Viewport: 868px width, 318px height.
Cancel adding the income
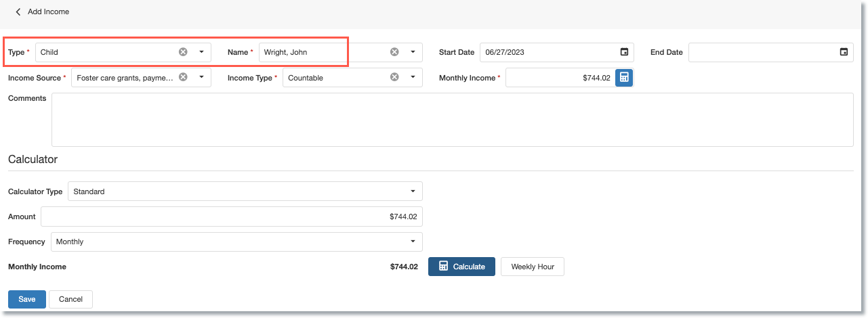coord(70,299)
